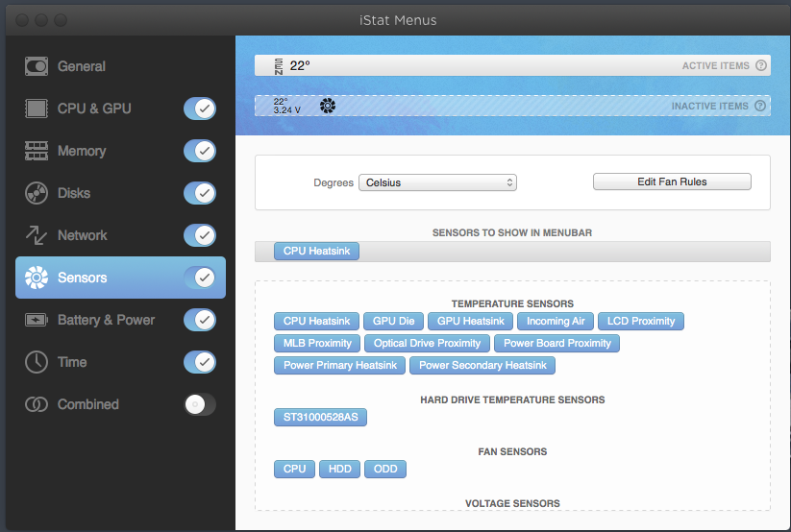Image resolution: width=791 pixels, height=532 pixels.
Task: Select the fan icon in inactive items
Action: click(x=328, y=106)
